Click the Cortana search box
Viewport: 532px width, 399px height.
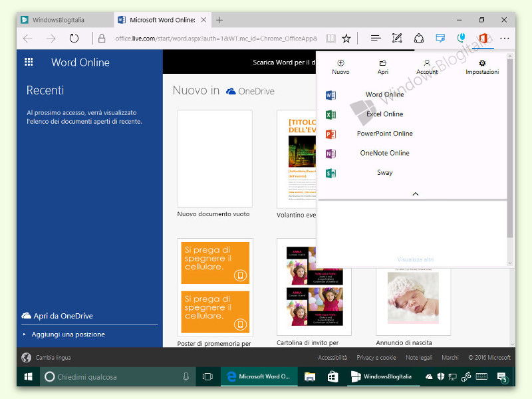[x=118, y=376]
